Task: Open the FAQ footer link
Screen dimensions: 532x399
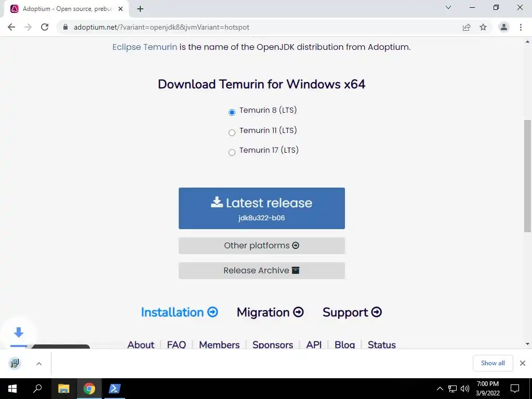Action: (177, 344)
